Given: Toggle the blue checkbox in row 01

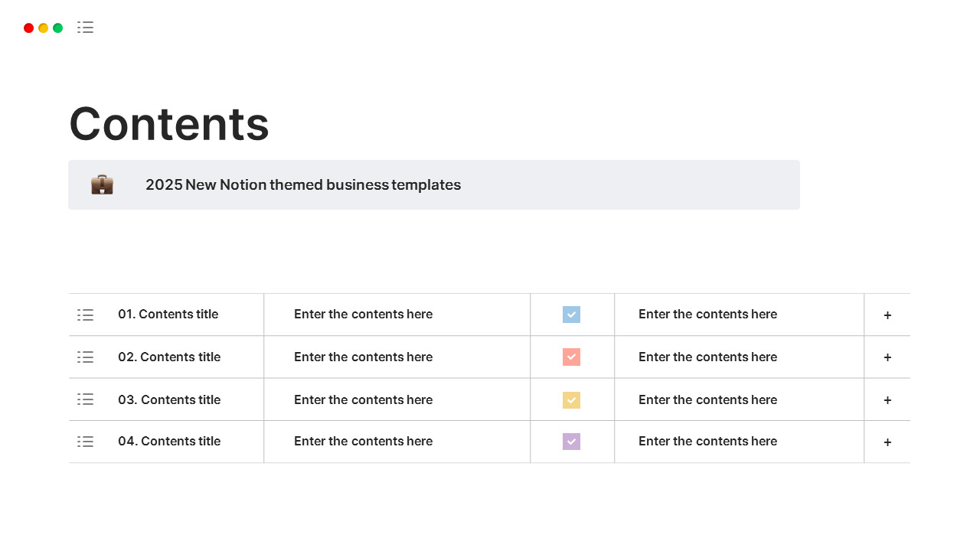Looking at the screenshot, I should click(x=571, y=315).
